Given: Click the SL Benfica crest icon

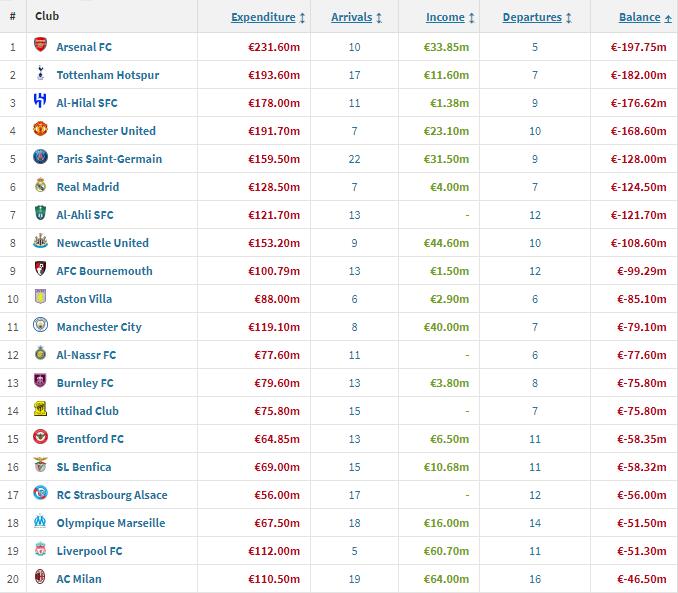Looking at the screenshot, I should 40,465.
